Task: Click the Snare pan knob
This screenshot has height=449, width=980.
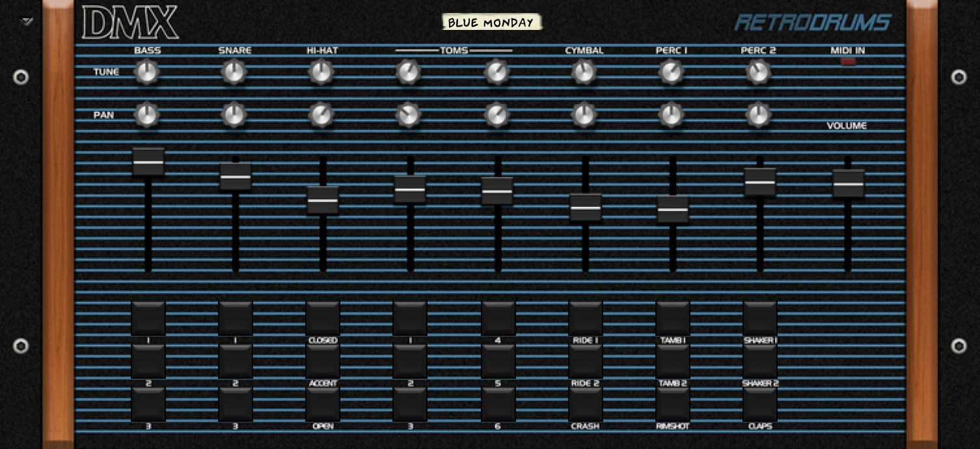Action: click(x=234, y=115)
